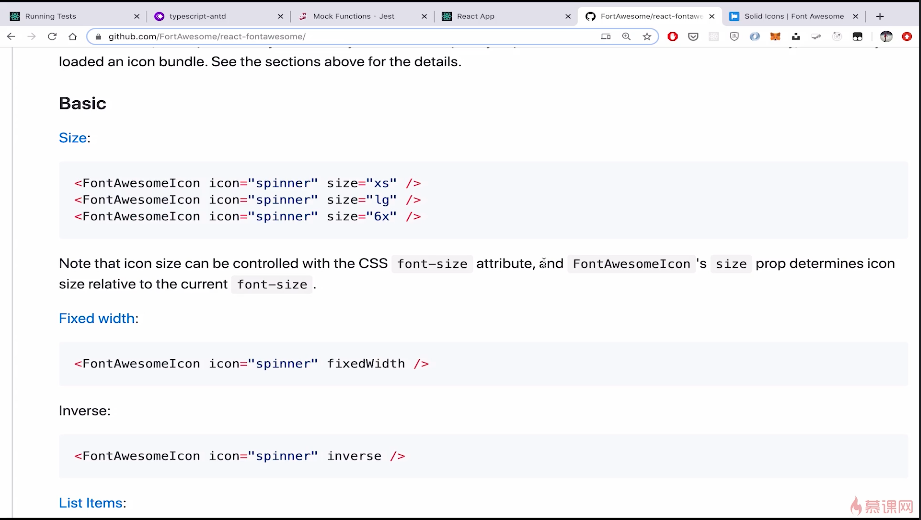Click the List Items link
Image resolution: width=921 pixels, height=520 pixels.
coord(91,503)
